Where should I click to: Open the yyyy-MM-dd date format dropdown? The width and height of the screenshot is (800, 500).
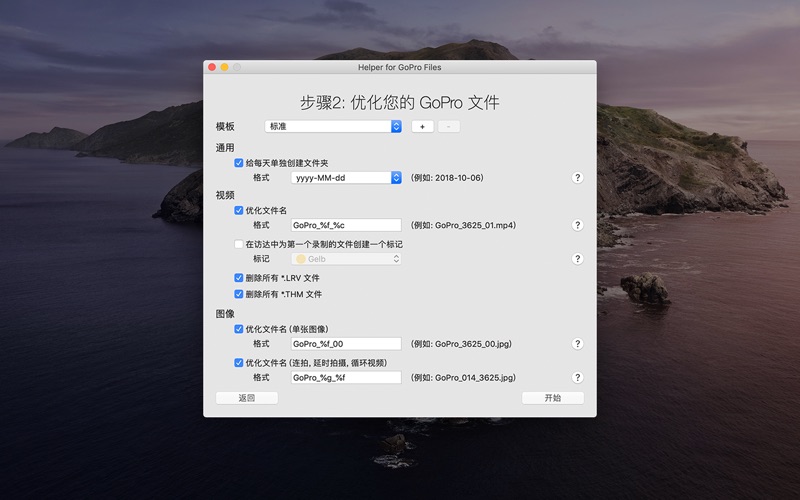346,178
